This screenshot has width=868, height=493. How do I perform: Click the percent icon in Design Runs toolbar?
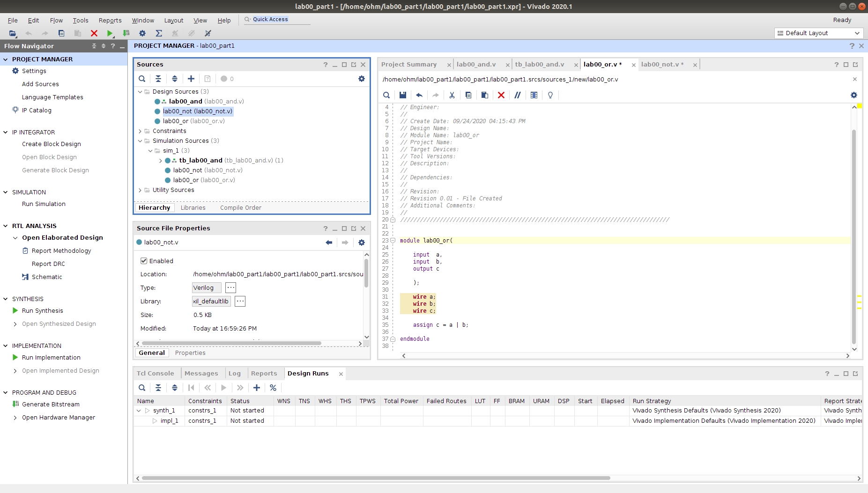point(273,388)
